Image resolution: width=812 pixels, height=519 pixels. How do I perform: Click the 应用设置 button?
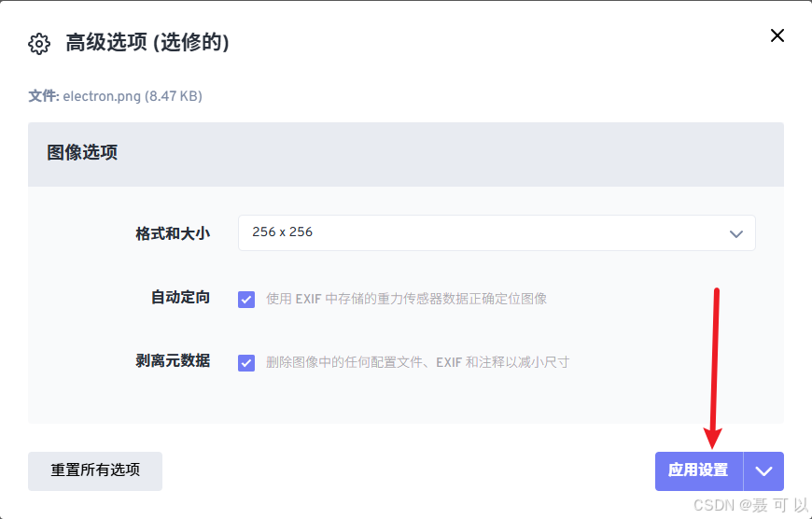tap(698, 470)
